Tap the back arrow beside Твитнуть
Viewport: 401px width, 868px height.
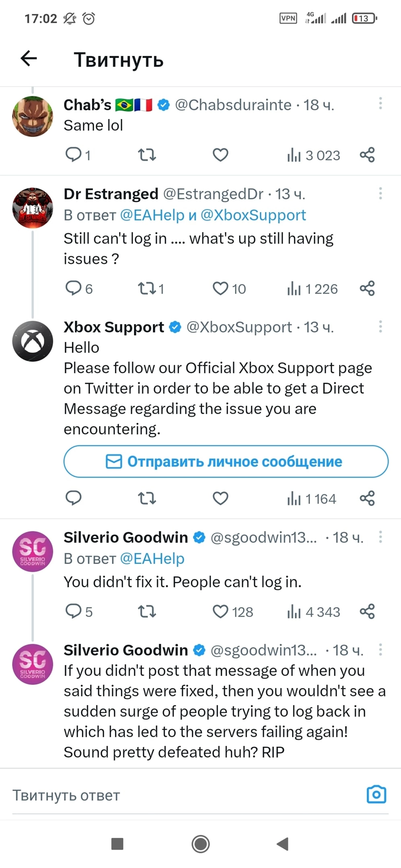tap(29, 59)
